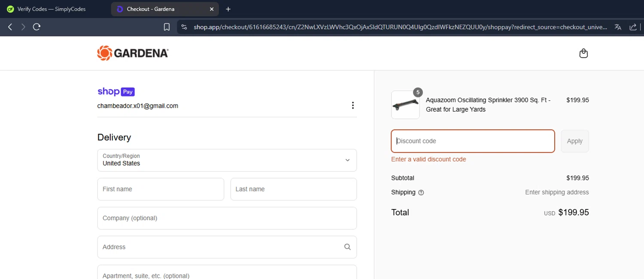
Task: Open the three-dot account options menu
Action: point(352,106)
